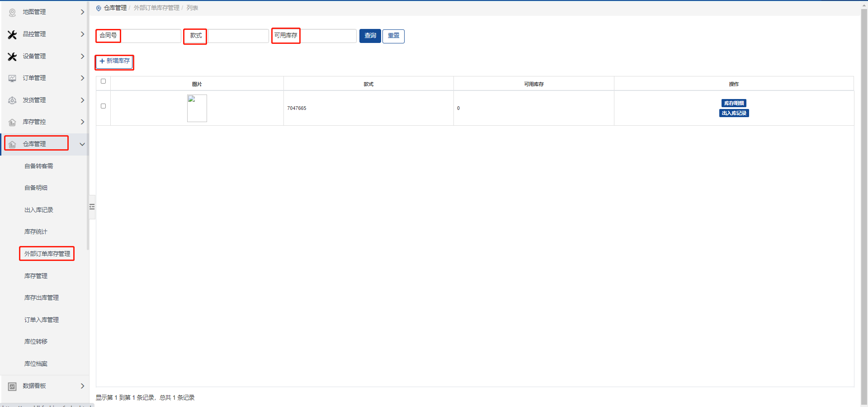Click the 地图管理 map icon in sidebar
The image size is (868, 407).
click(12, 12)
